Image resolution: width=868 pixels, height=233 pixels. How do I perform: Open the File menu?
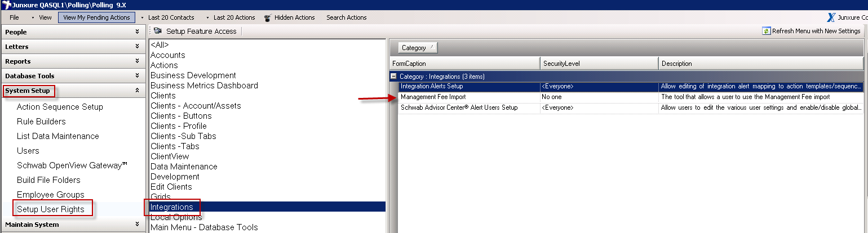click(x=14, y=17)
